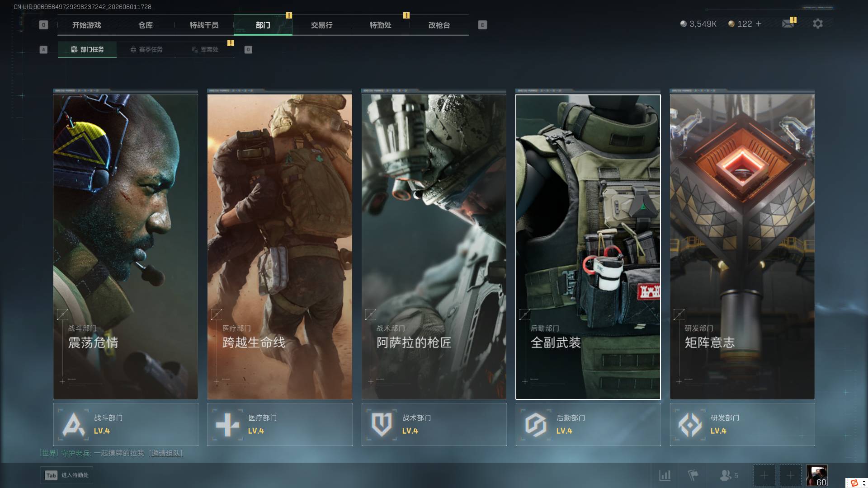
Task: Open the player avatar with level 60
Action: click(x=817, y=475)
